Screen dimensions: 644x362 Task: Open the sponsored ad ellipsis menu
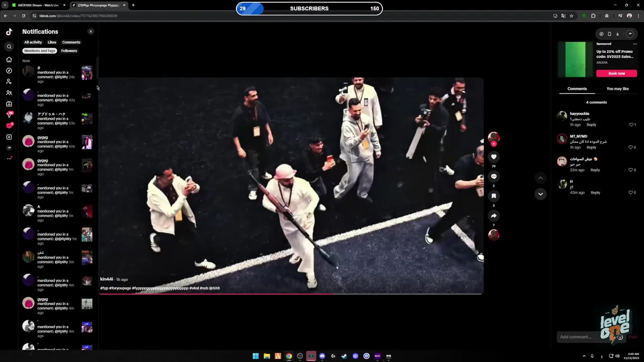tap(635, 44)
